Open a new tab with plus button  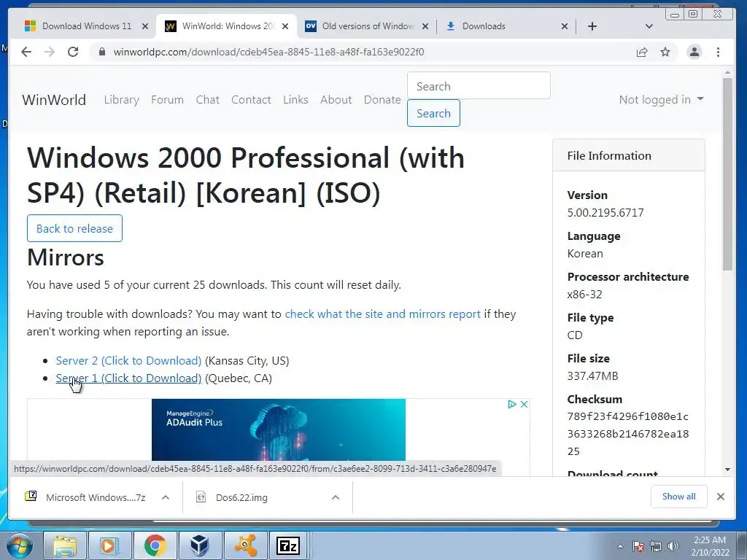(x=592, y=26)
